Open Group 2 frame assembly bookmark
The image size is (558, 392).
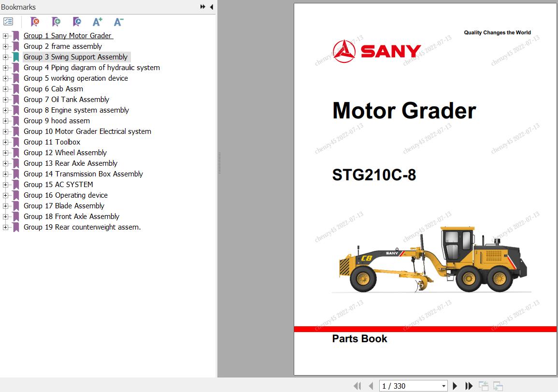(x=63, y=46)
